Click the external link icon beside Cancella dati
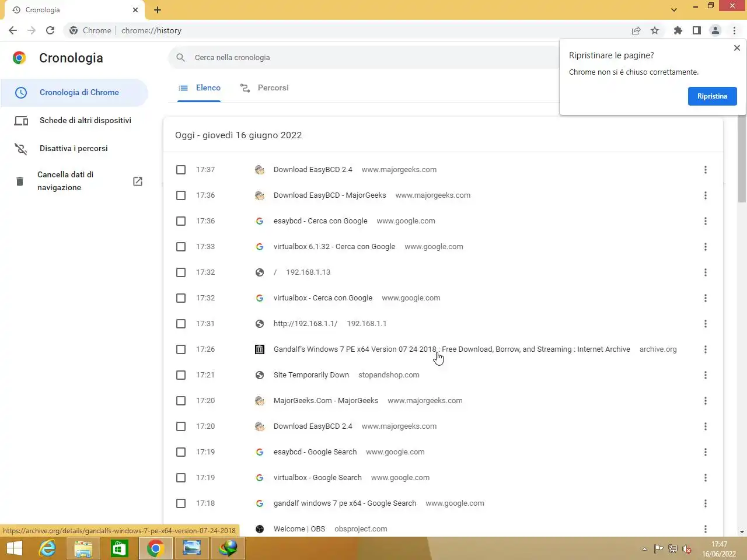This screenshot has width=747, height=560. pyautogui.click(x=138, y=181)
